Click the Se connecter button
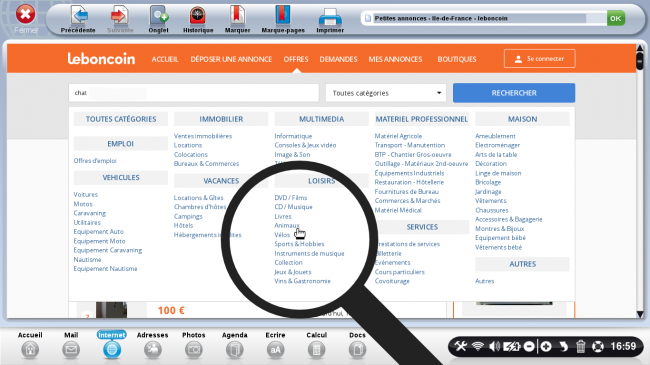The image size is (650, 365). tap(539, 58)
